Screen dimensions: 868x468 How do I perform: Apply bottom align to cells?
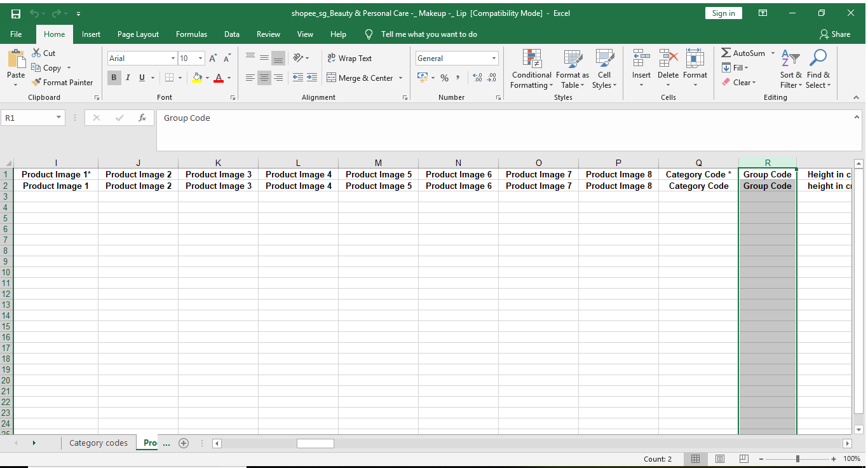[278, 58]
